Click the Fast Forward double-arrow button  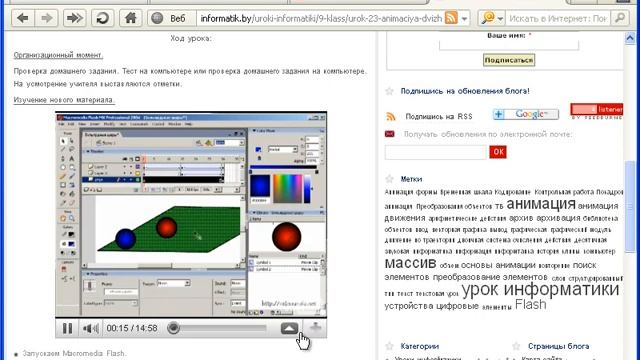[74, 18]
